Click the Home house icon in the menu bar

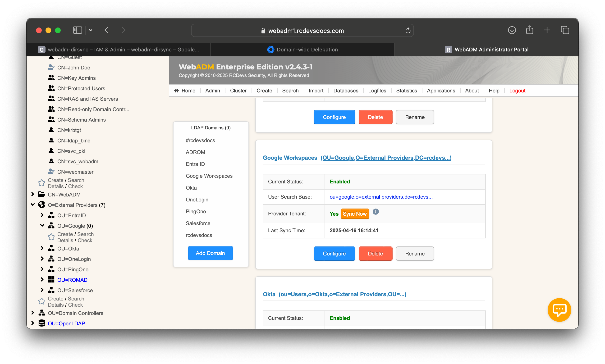(176, 91)
